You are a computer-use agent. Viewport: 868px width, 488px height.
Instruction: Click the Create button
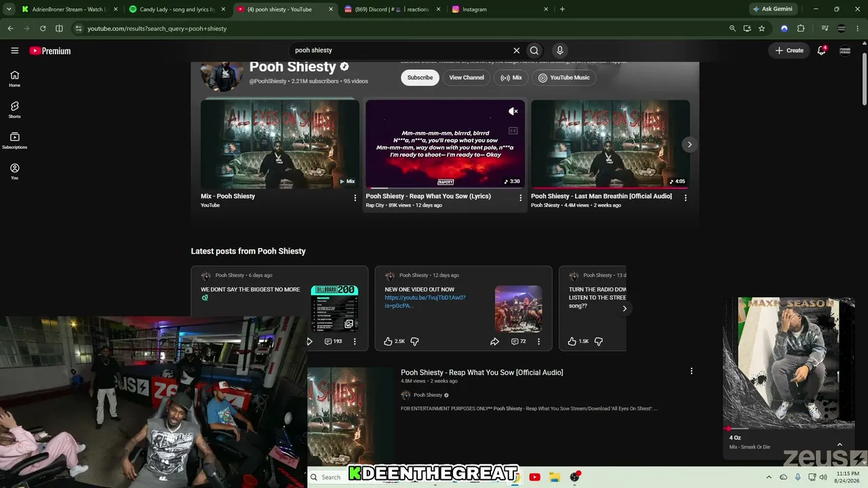tap(789, 50)
